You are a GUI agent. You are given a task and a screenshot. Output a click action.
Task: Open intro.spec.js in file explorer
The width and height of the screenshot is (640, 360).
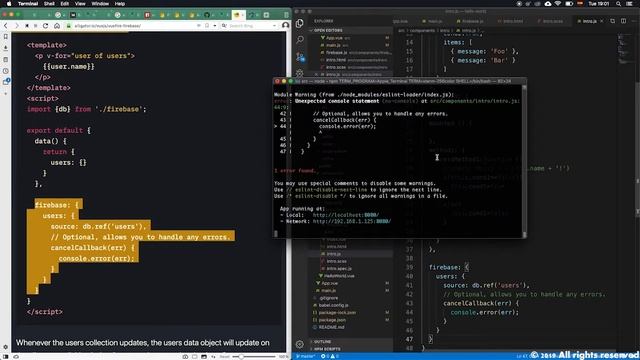point(338,269)
